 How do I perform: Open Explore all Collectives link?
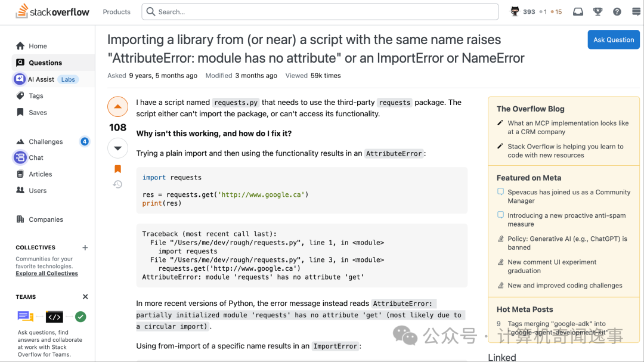click(x=47, y=273)
